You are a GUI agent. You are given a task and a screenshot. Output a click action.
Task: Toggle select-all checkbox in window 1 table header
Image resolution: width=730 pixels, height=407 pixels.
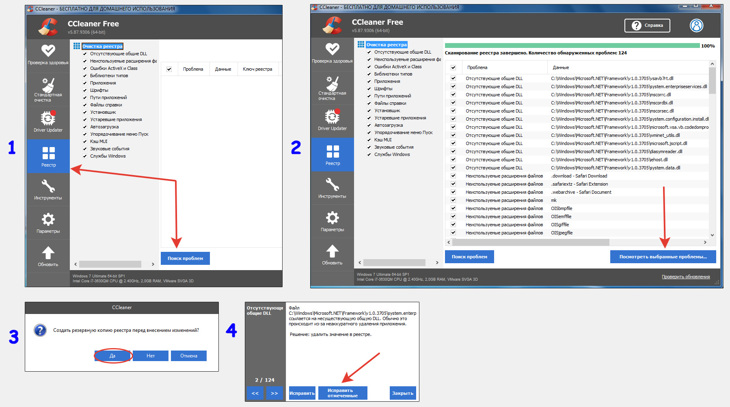coord(169,69)
